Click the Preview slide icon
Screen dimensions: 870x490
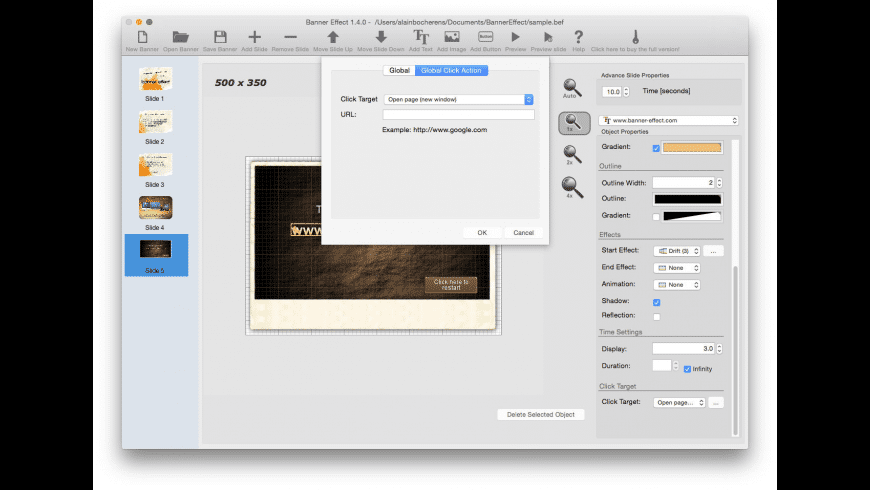pos(548,37)
